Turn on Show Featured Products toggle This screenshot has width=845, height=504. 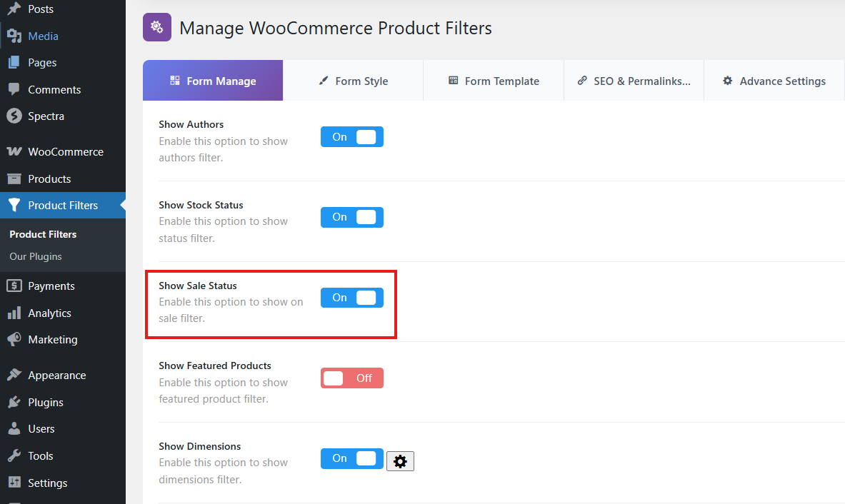[352, 378]
